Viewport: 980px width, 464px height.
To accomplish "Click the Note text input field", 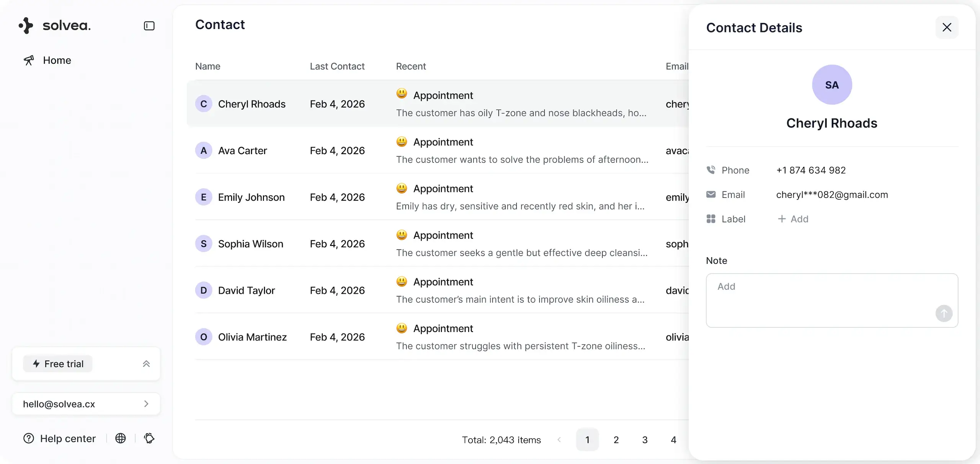I will click(x=832, y=300).
